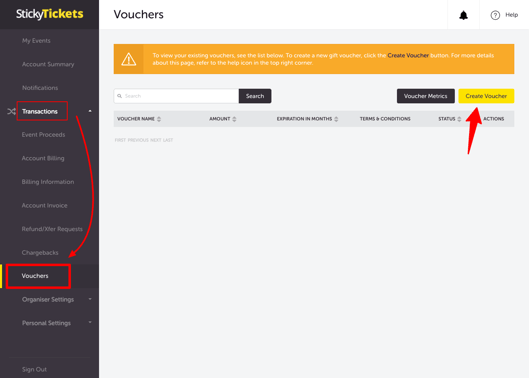Click the Vouchers page title
Screen dimensions: 529x378
(x=139, y=15)
